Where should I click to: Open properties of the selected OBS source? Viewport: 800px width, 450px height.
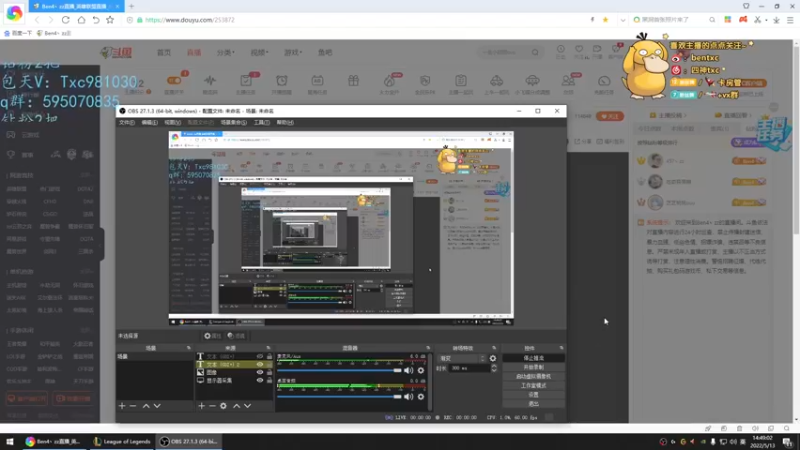coord(212,336)
